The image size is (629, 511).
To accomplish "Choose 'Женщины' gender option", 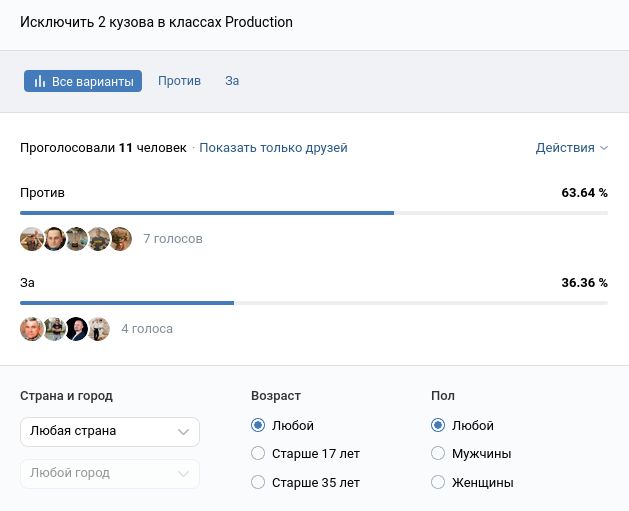I will point(438,483).
